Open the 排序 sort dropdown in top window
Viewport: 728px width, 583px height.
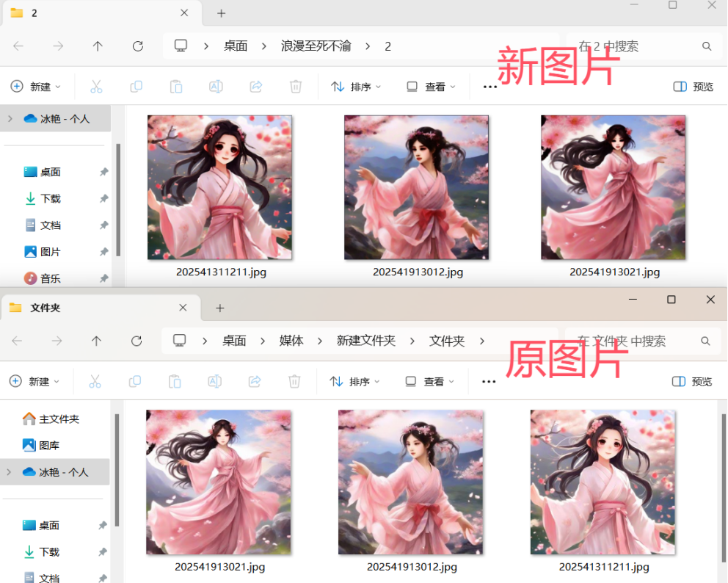point(356,87)
